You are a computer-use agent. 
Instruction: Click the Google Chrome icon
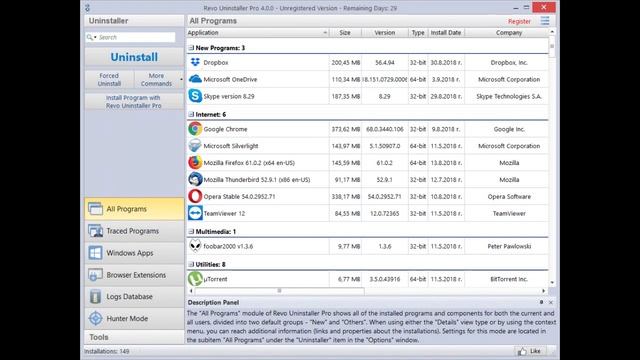coord(195,129)
